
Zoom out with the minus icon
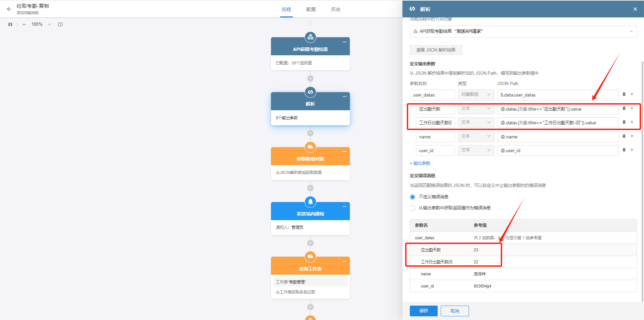[x=24, y=24]
